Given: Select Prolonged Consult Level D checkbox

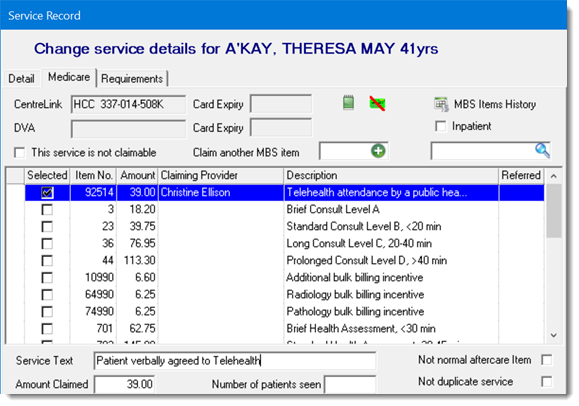Looking at the screenshot, I should [x=47, y=260].
